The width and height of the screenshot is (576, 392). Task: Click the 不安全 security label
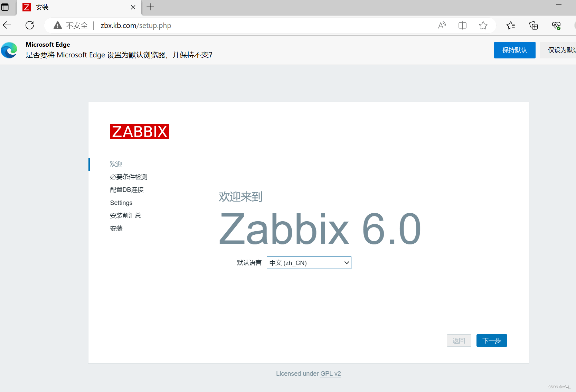click(77, 25)
